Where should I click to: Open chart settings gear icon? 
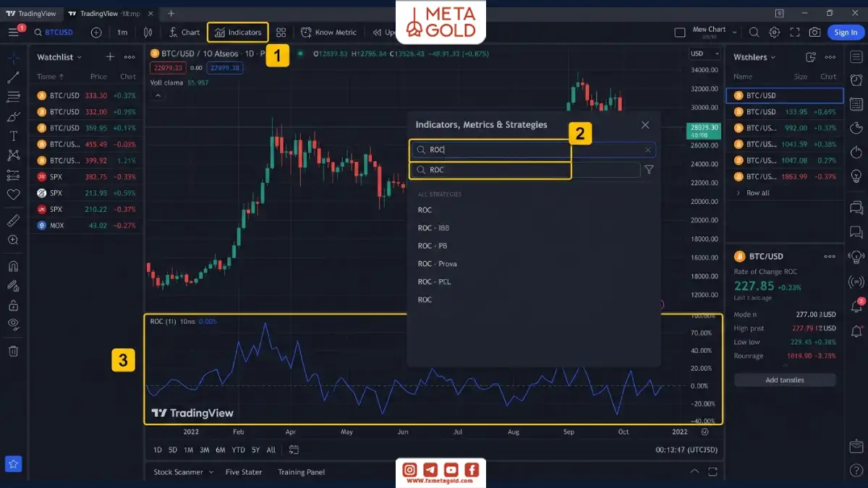775,33
